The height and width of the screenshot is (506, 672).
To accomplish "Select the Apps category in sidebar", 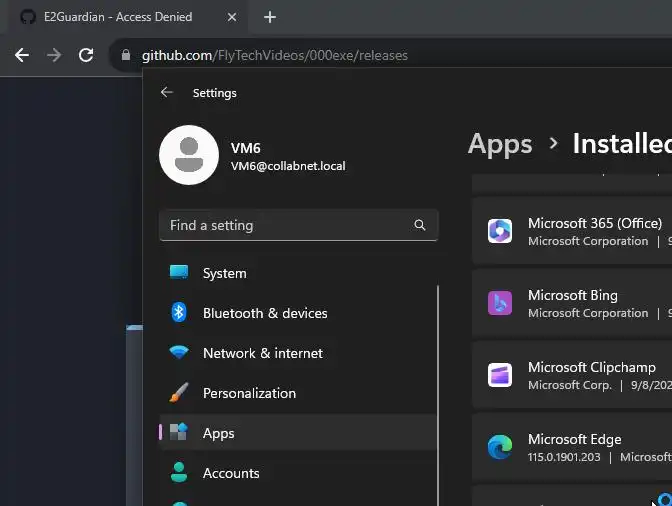I will pos(298,433).
